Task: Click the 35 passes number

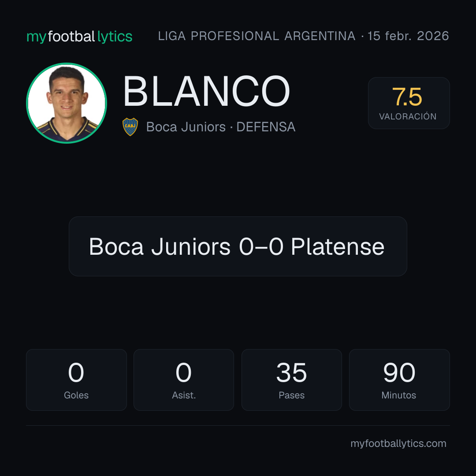Action: [x=291, y=372]
